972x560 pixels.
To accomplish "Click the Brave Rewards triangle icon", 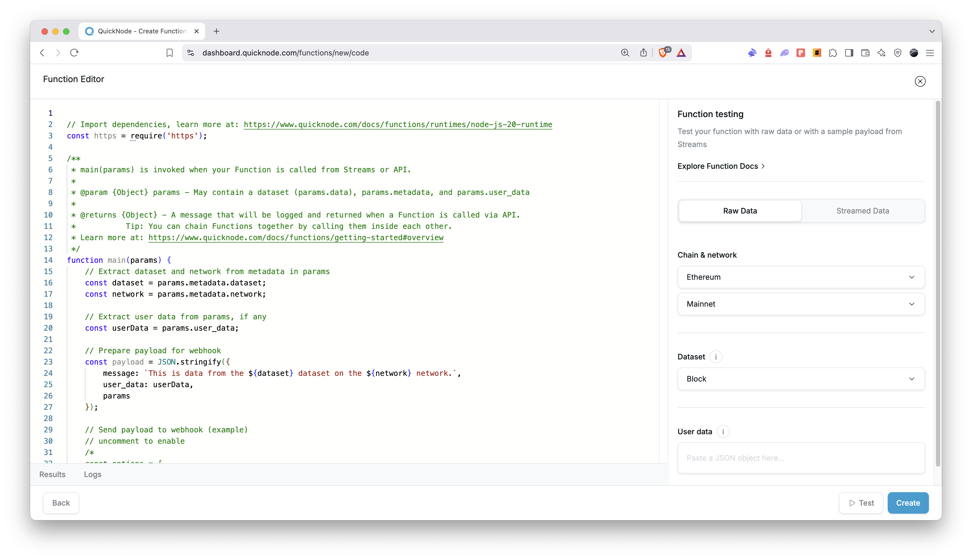I will [681, 53].
